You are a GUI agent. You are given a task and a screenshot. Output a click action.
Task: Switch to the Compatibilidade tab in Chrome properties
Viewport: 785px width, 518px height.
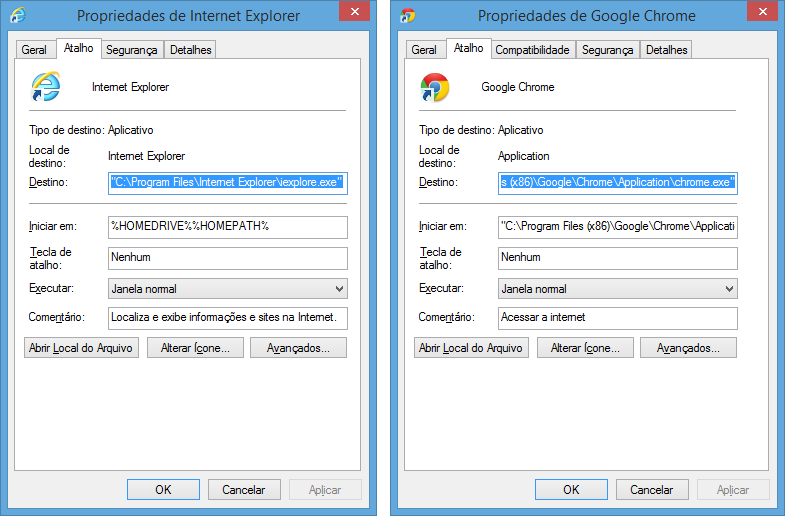click(532, 50)
